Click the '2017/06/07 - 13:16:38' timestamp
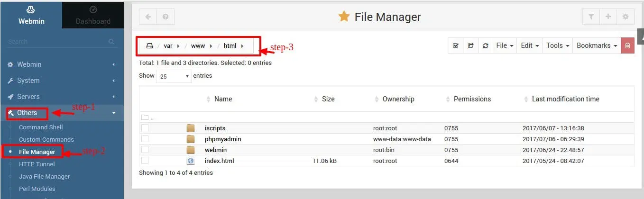Screen dimensions: 644x199 pyautogui.click(x=553, y=128)
